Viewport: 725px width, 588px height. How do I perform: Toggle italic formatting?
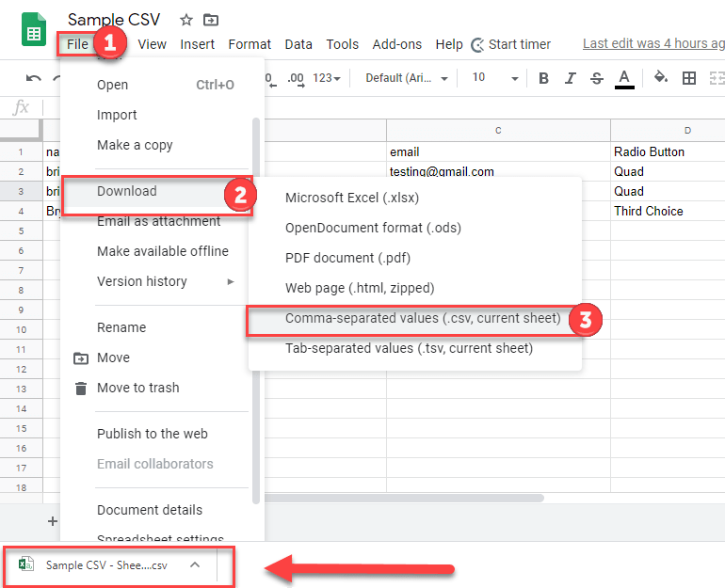click(x=570, y=78)
